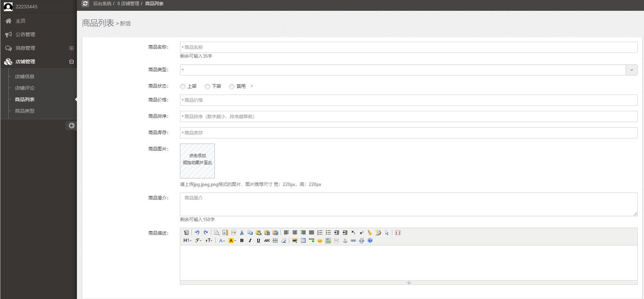644x299 pixels.
Task: Decrease indent in editor
Action: click(x=345, y=233)
